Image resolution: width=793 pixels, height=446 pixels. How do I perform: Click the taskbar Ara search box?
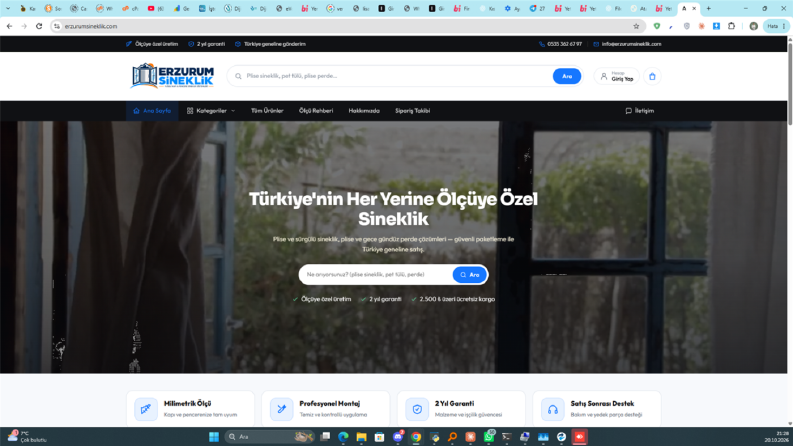pos(268,437)
